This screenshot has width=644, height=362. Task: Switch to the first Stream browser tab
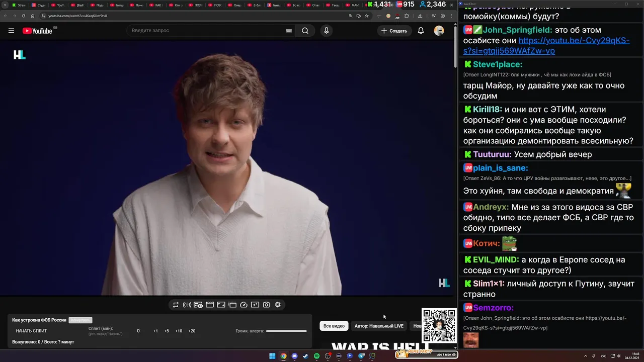pyautogui.click(x=19, y=5)
